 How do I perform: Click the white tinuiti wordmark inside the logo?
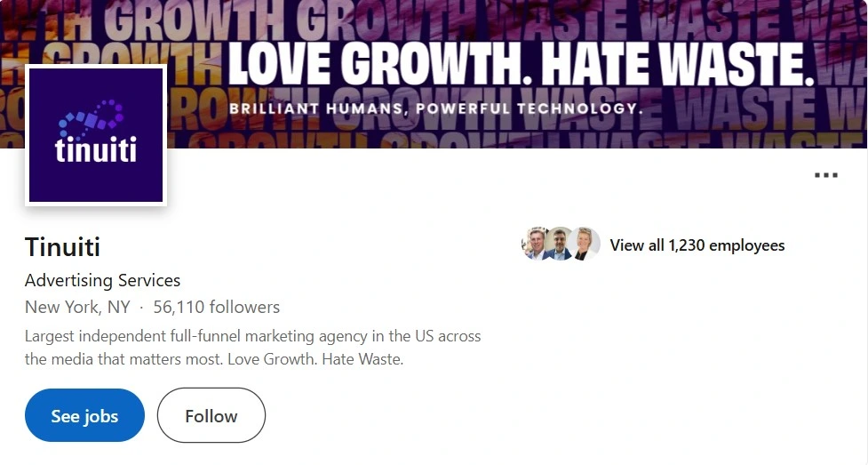[96, 150]
